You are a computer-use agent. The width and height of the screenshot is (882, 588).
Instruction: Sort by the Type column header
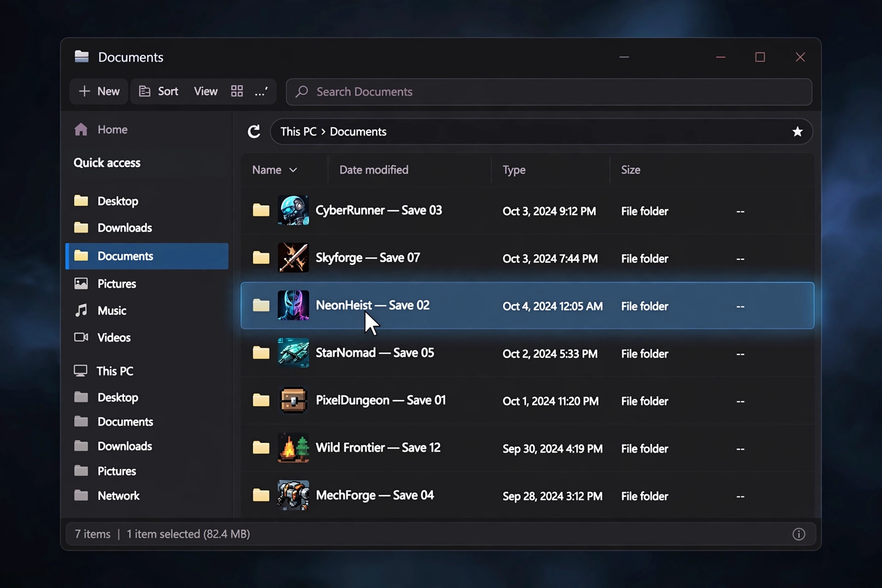514,170
